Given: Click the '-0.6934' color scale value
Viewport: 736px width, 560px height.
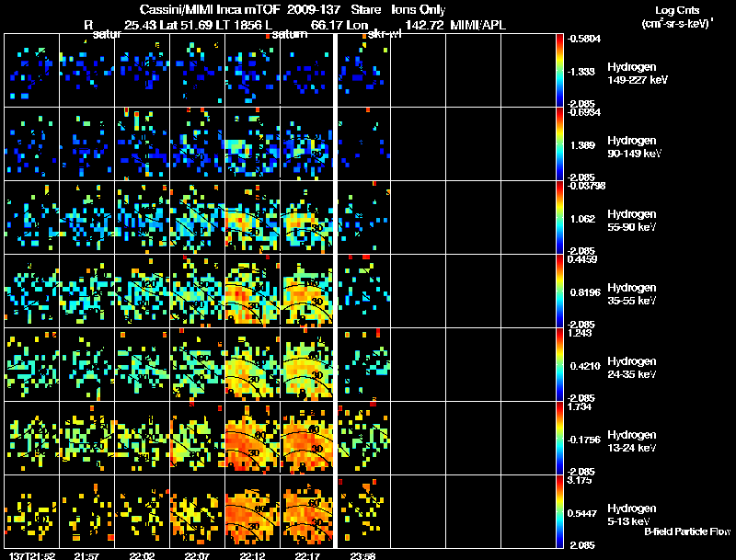Looking at the screenshot, I should pos(584,112).
